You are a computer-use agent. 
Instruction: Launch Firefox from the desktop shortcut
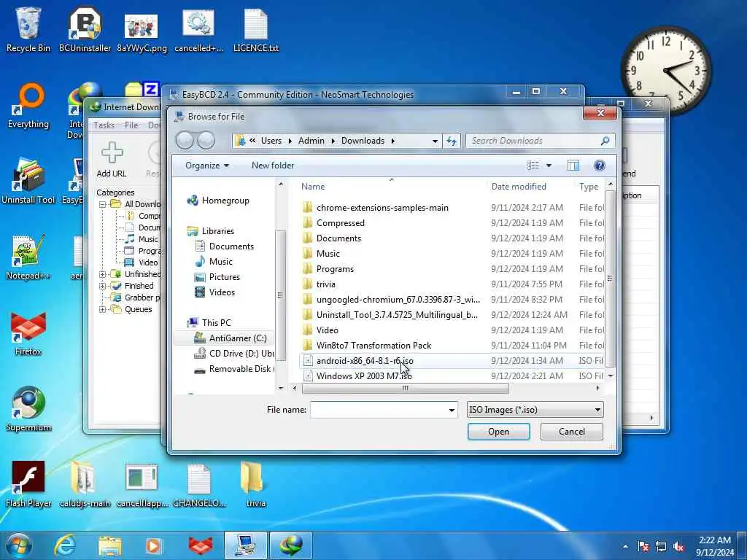[28, 333]
